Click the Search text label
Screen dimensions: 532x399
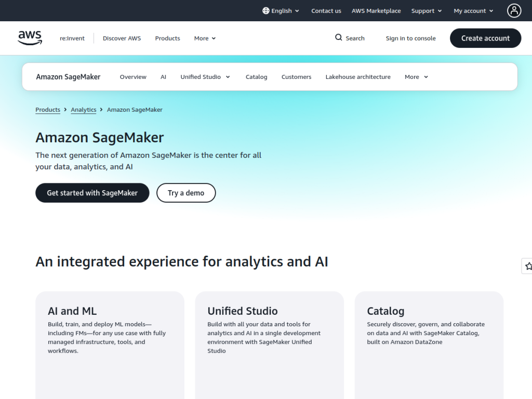pos(355,38)
